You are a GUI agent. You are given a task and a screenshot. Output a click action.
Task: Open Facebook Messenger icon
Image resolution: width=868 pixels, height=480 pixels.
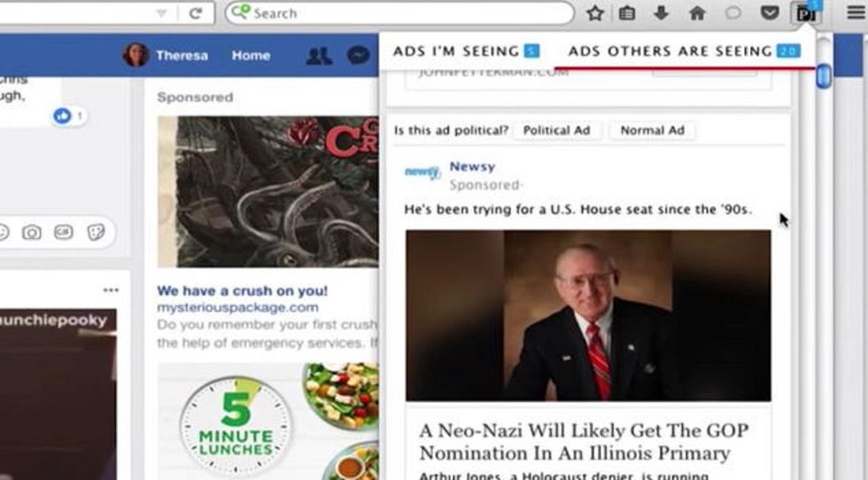pos(358,56)
